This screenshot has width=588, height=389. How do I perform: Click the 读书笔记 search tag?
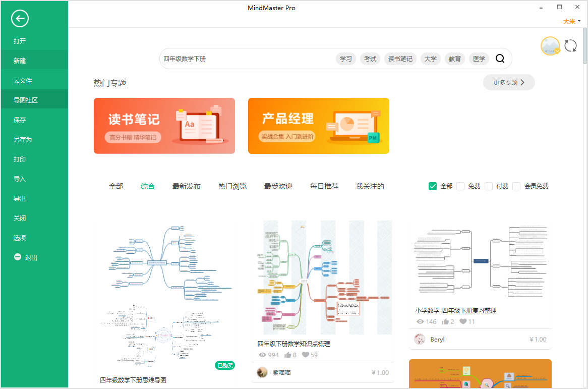coord(400,59)
